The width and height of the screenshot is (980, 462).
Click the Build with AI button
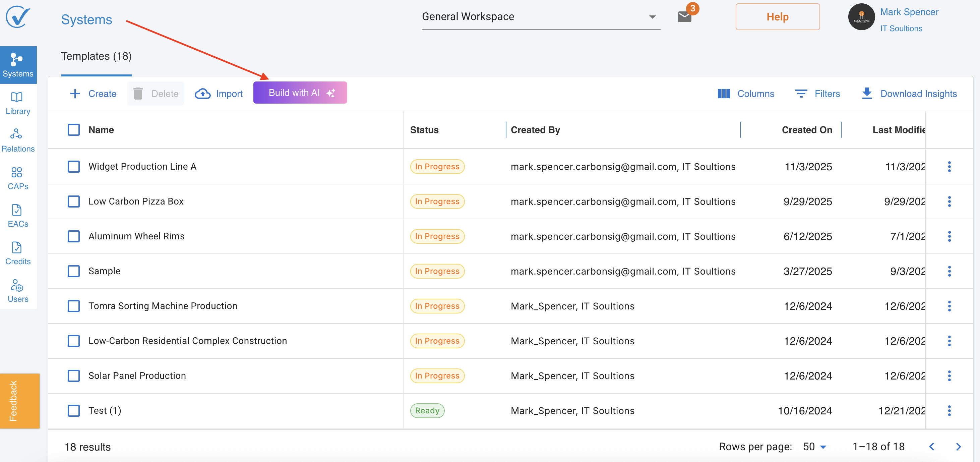coord(300,93)
